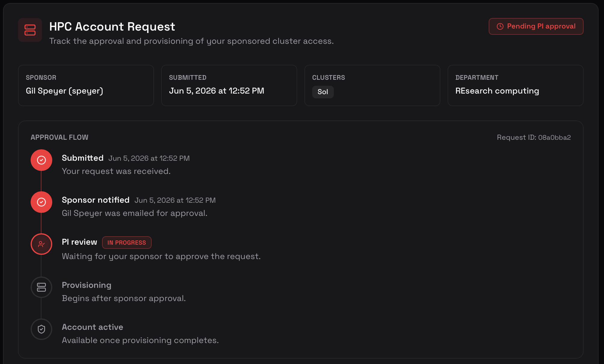Image resolution: width=604 pixels, height=364 pixels.
Task: Click the HPC server icon beside the title
Action: coord(30,30)
